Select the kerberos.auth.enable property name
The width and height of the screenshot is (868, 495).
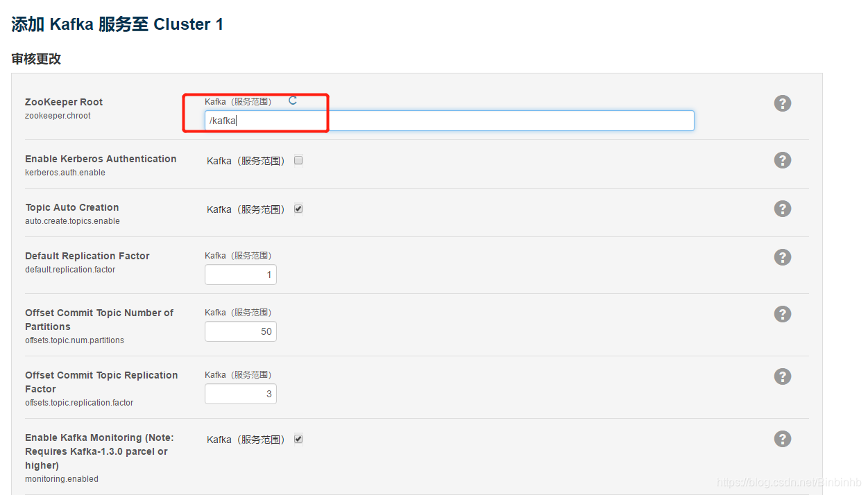(x=65, y=173)
